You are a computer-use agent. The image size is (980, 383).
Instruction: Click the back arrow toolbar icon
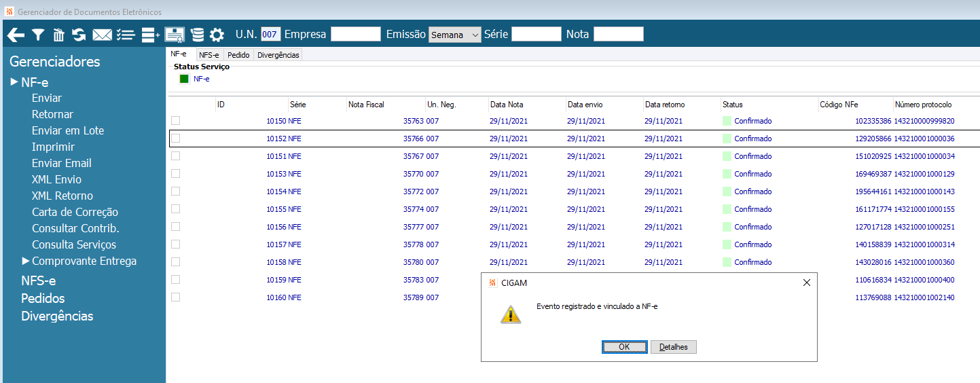(x=16, y=35)
